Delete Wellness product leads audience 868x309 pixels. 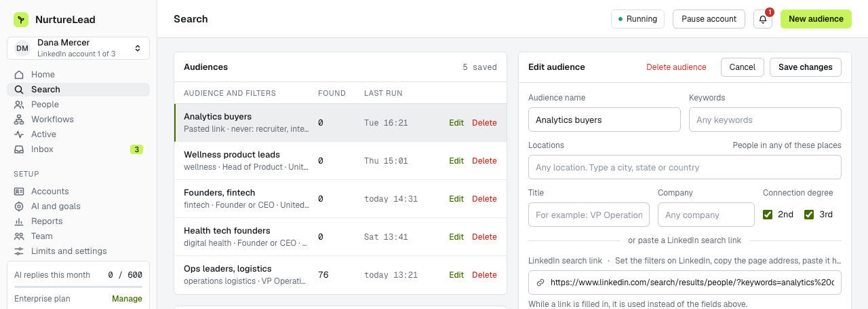tap(484, 161)
